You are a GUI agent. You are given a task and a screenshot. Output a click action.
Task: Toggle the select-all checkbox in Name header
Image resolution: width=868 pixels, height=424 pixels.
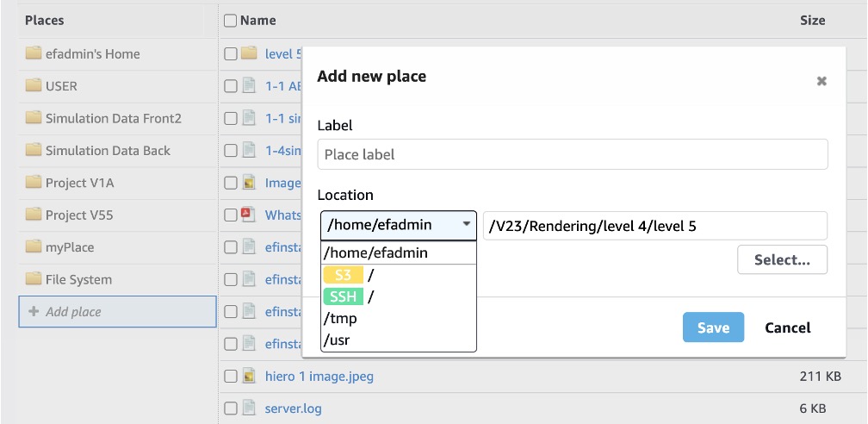(230, 21)
